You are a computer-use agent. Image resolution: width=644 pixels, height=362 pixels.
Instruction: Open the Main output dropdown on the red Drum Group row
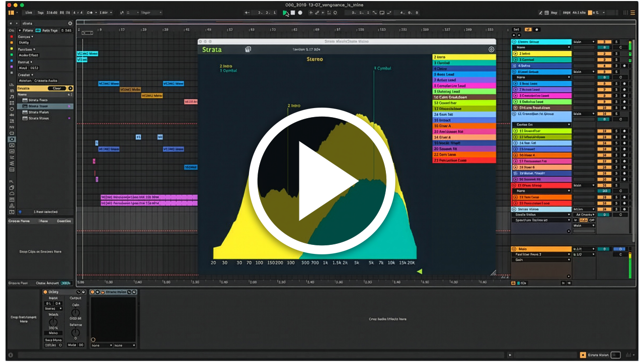point(584,185)
